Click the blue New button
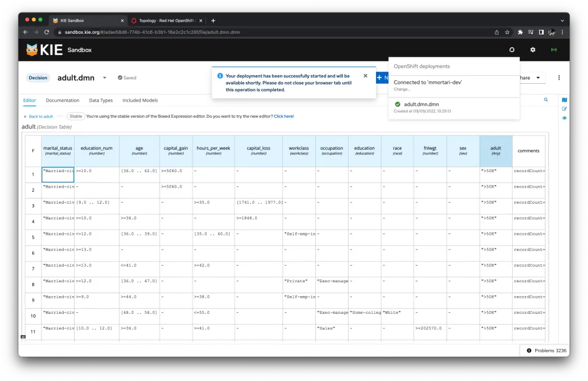 (x=382, y=77)
